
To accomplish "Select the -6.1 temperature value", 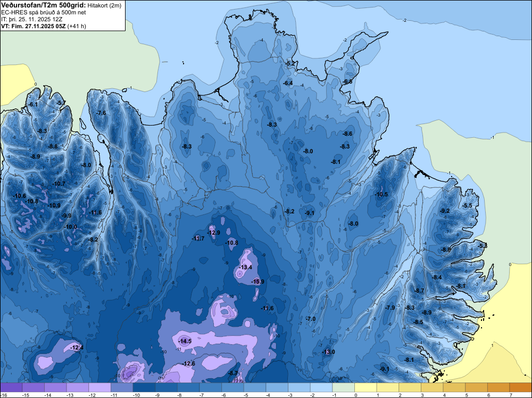I will point(33,104).
